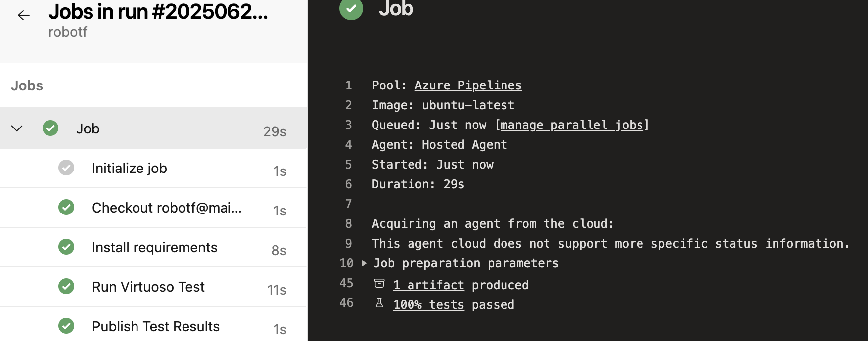Click the manage parallel jobs link

[572, 125]
